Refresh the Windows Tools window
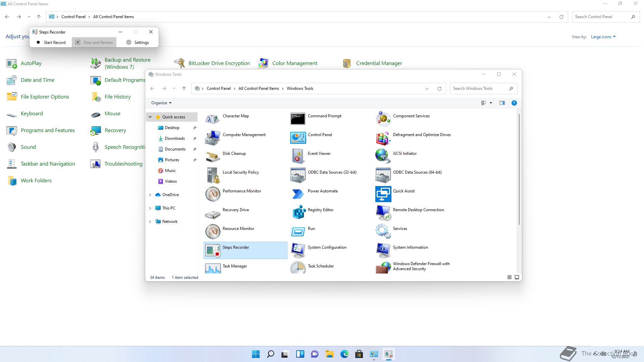 [x=439, y=89]
